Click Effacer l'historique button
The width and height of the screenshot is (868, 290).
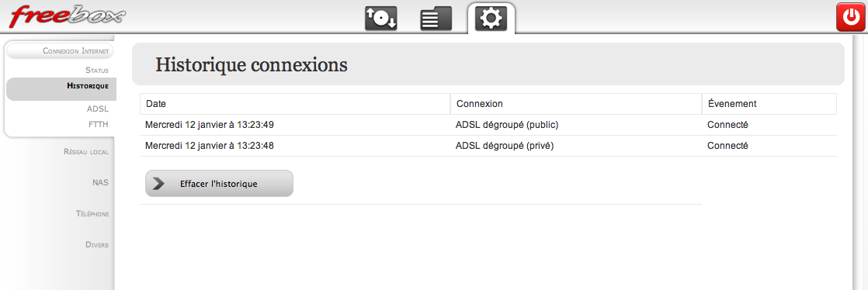coord(219,184)
